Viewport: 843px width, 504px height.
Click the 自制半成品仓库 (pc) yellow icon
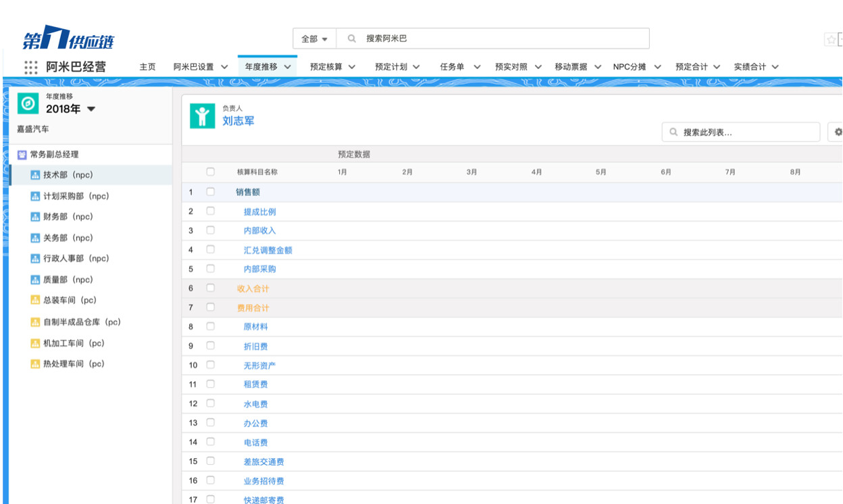click(x=35, y=322)
